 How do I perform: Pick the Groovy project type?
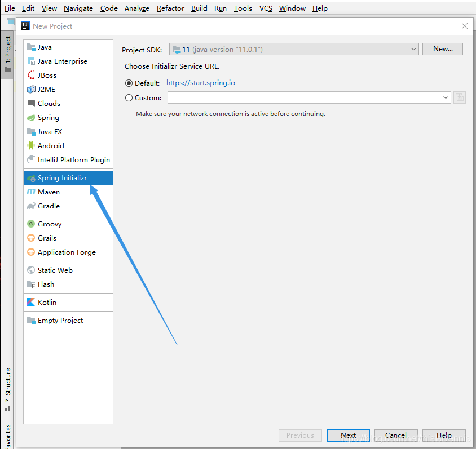tap(68, 224)
